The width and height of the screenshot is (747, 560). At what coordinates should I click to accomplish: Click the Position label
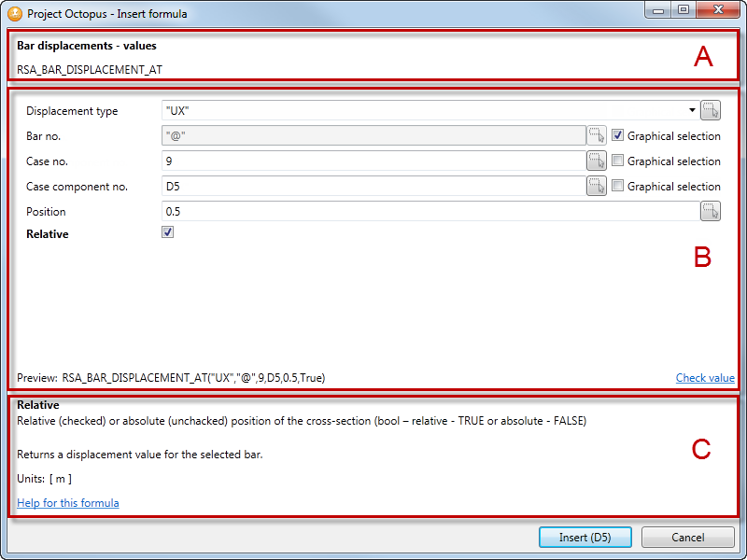[46, 212]
